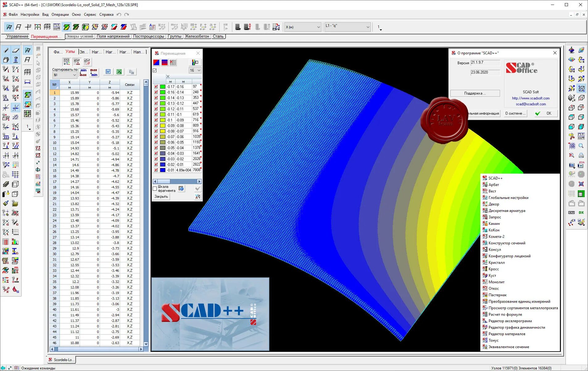
Task: Click OK in the About dialog
Action: pyautogui.click(x=545, y=113)
